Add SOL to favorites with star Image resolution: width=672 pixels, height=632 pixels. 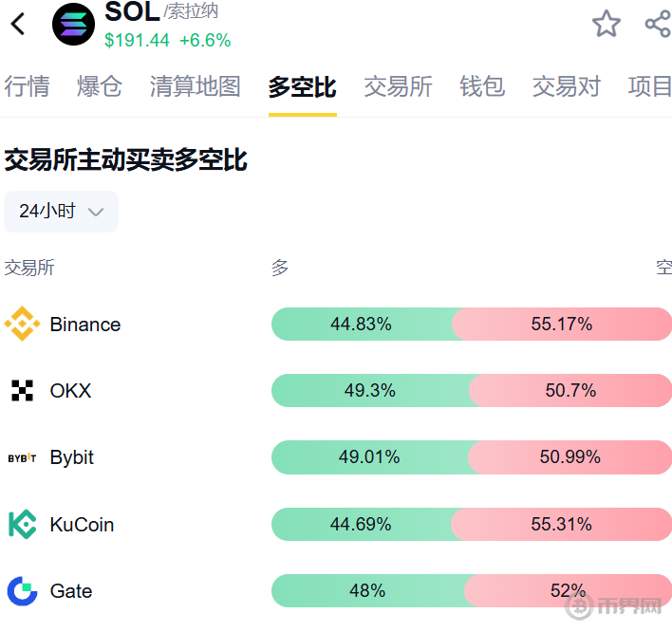[607, 24]
